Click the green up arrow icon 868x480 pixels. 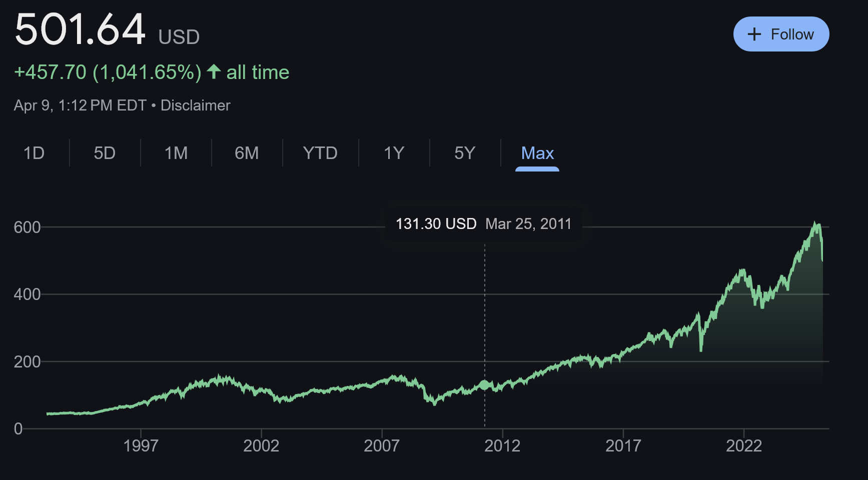(x=214, y=71)
